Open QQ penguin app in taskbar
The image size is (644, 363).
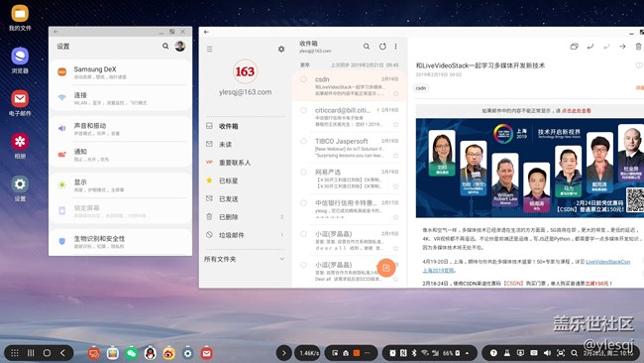pyautogui.click(x=151, y=353)
